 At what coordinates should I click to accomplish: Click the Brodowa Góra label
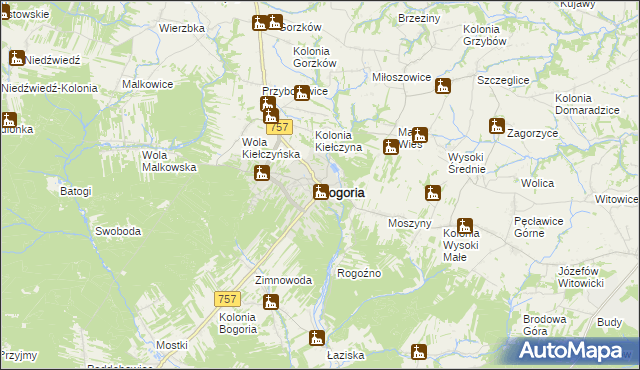(x=544, y=325)
